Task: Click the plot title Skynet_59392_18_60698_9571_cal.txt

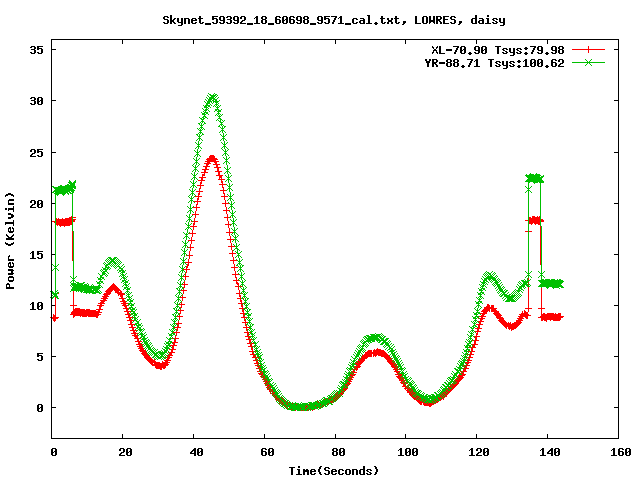Action: (334, 20)
